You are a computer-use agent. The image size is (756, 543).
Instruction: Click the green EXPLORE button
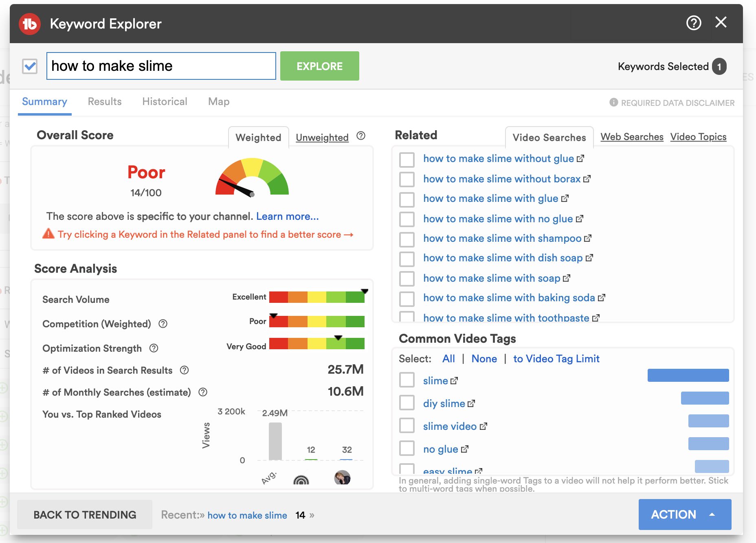point(320,66)
